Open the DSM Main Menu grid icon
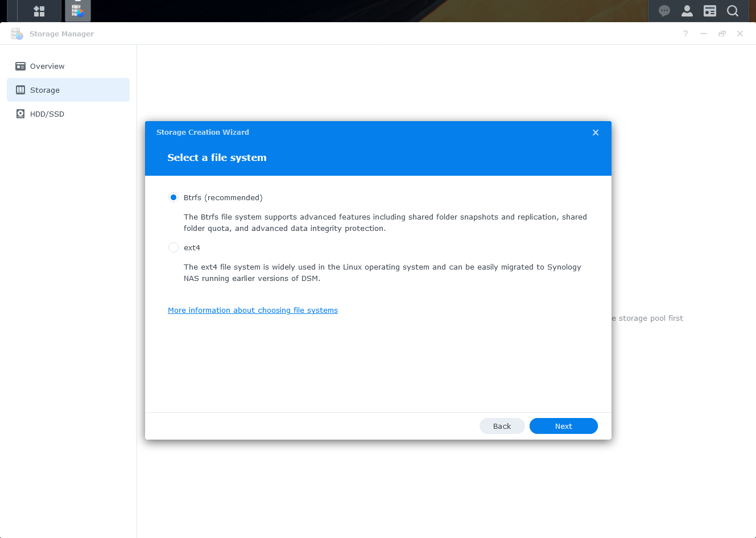 (39, 11)
